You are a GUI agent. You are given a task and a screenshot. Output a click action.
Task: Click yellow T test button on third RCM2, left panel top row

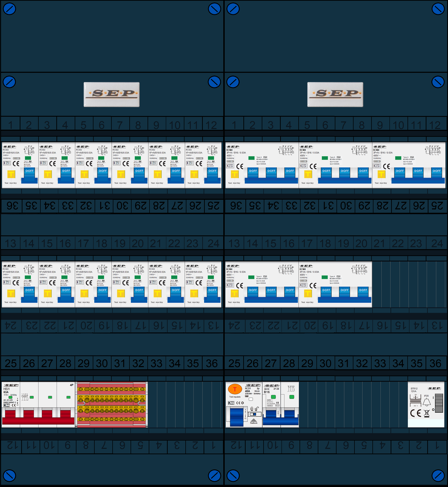click(84, 174)
